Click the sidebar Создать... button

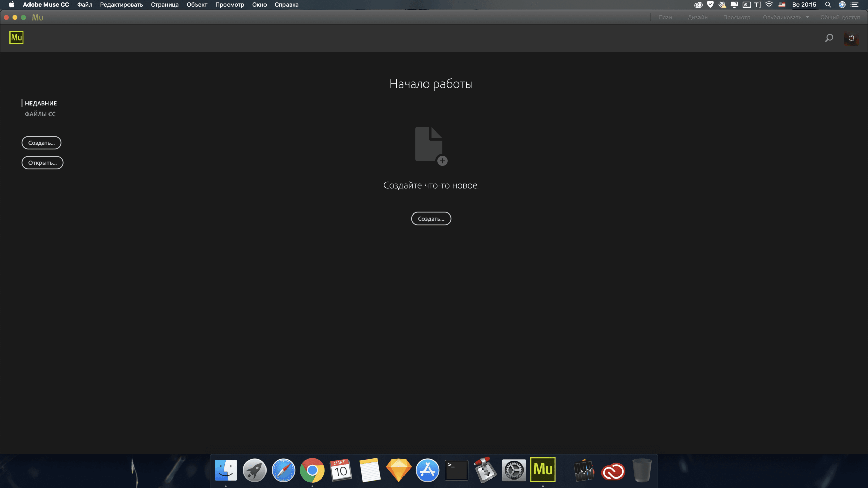41,143
